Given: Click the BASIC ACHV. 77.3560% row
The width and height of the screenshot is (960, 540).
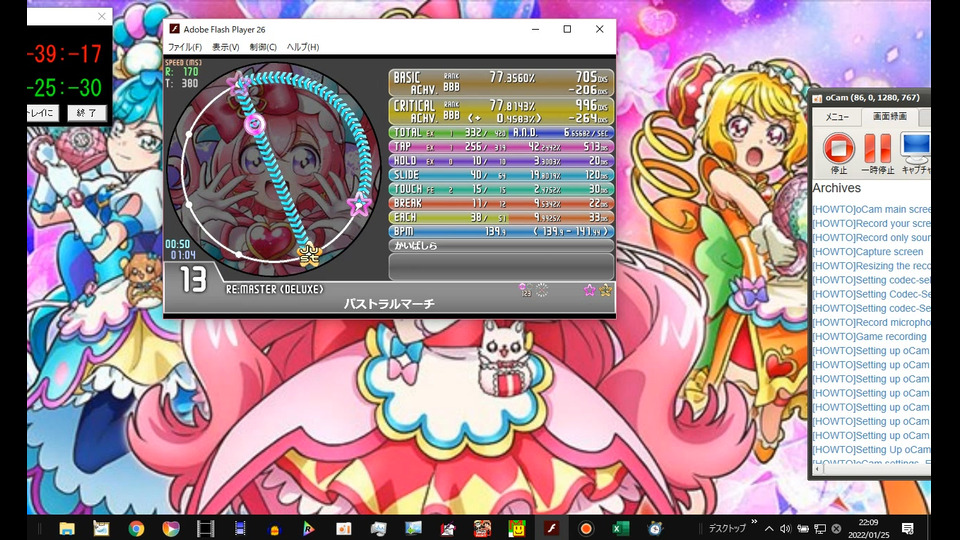Looking at the screenshot, I should point(501,83).
